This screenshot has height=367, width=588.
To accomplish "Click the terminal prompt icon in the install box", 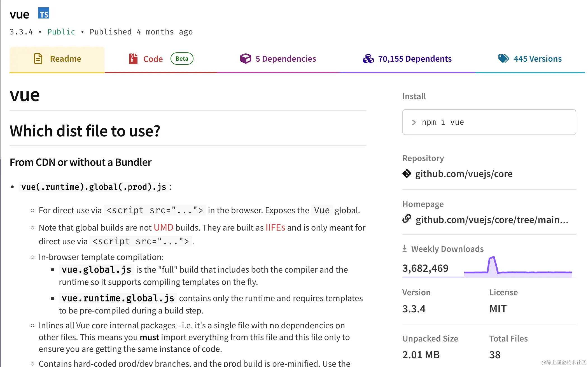I will coord(414,122).
